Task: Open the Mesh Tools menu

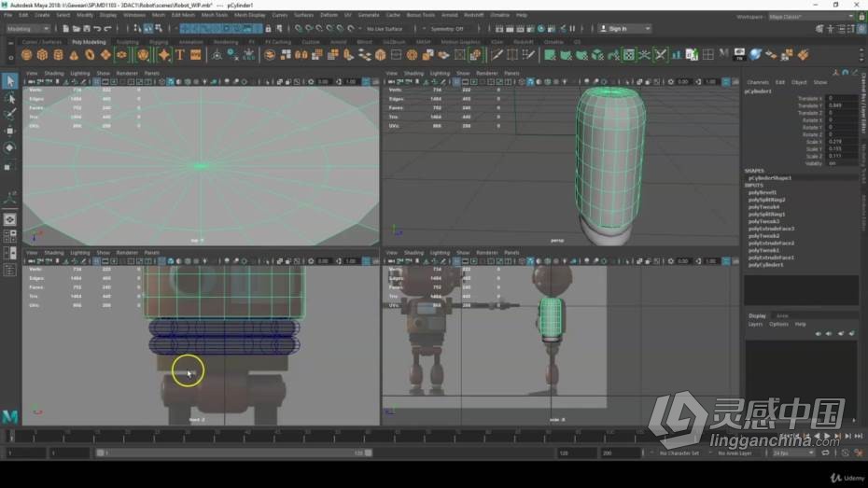Action: (215, 15)
